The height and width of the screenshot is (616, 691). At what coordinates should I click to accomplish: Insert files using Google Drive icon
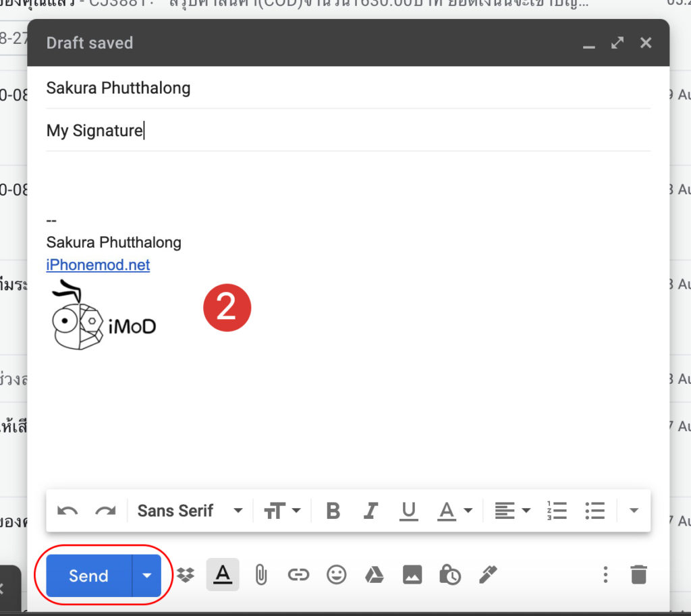point(374,575)
